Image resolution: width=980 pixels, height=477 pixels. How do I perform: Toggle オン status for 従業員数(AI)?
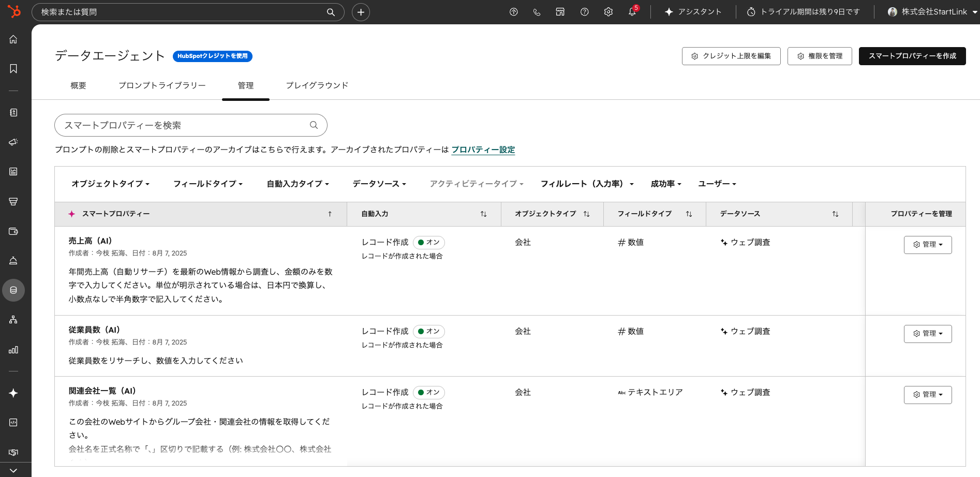pos(429,331)
